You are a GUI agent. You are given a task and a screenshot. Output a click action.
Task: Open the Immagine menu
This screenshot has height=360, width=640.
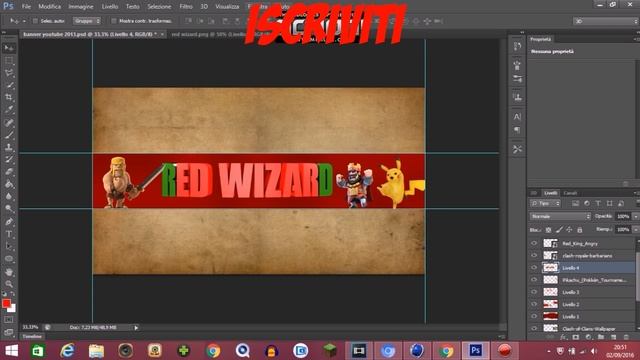tap(81, 7)
